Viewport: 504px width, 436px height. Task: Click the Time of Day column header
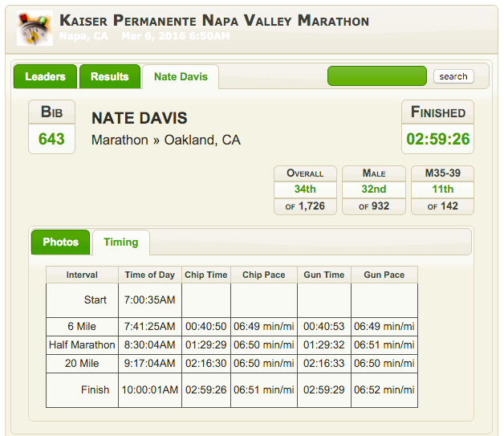tap(150, 275)
